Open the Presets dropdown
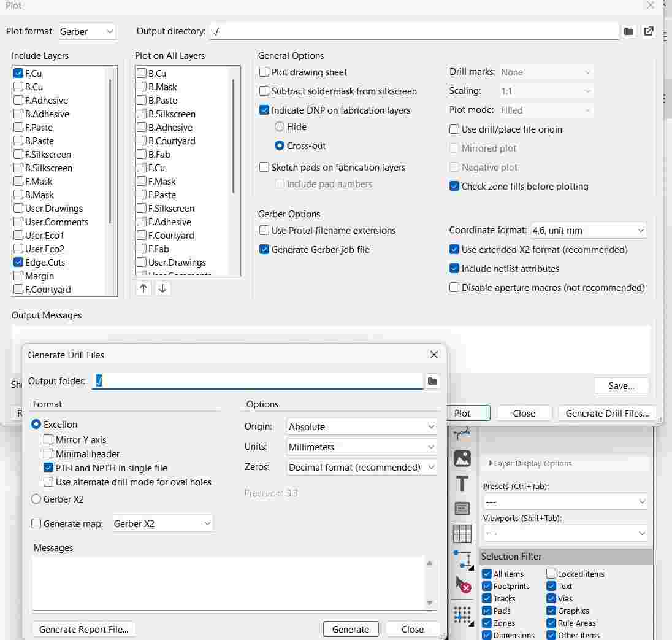The image size is (672, 640). coord(565,501)
